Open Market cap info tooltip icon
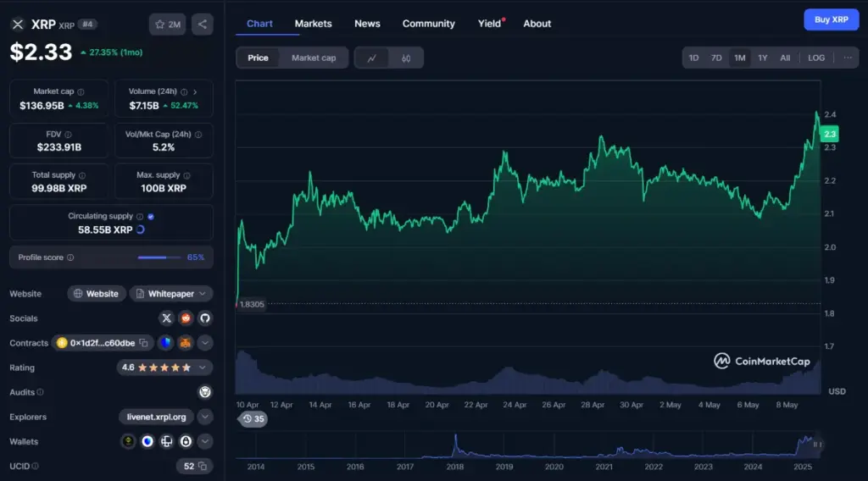Viewport: 868px width, 481px height. 81,91
